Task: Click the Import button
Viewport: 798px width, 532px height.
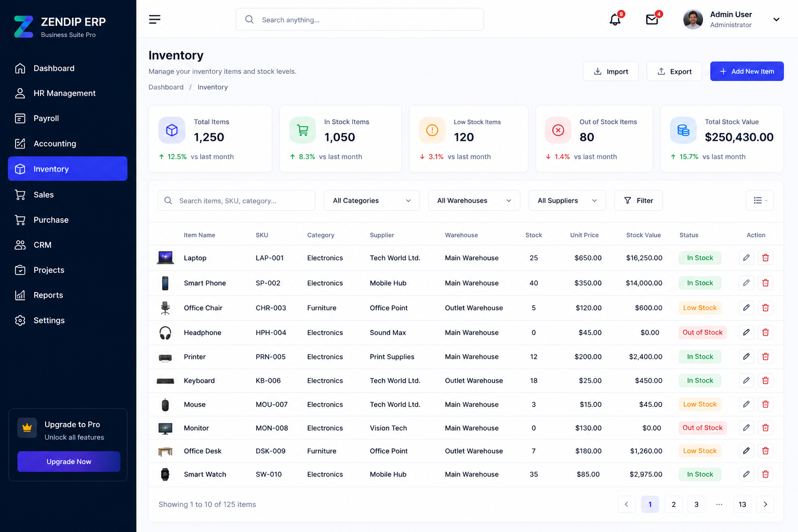Action: click(610, 71)
